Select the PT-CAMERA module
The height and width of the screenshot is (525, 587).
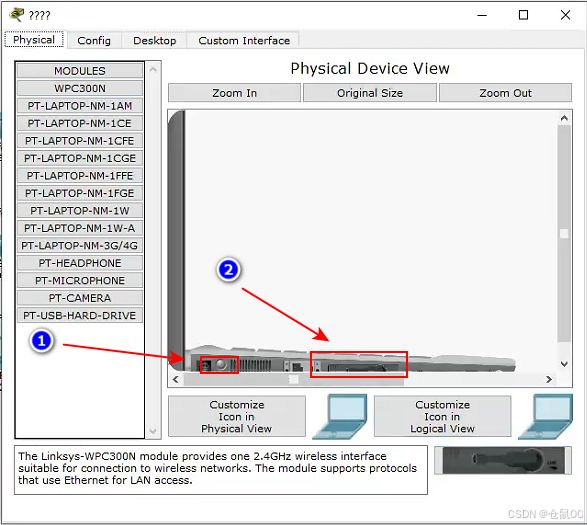pyautogui.click(x=80, y=298)
